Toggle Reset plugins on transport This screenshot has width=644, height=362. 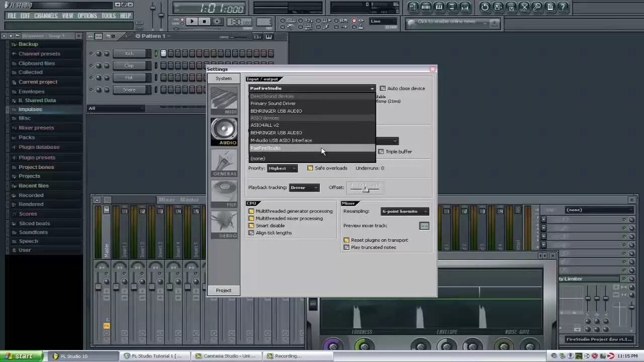click(x=346, y=240)
